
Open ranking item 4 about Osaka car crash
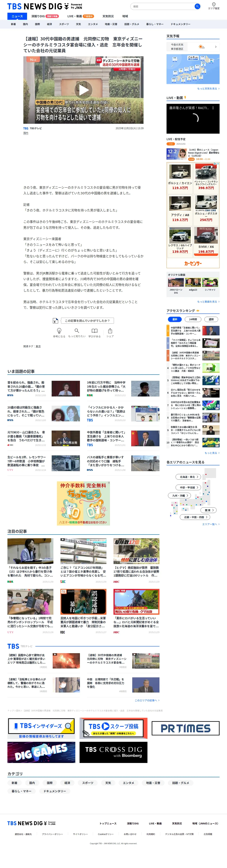pyautogui.click(x=193, y=368)
